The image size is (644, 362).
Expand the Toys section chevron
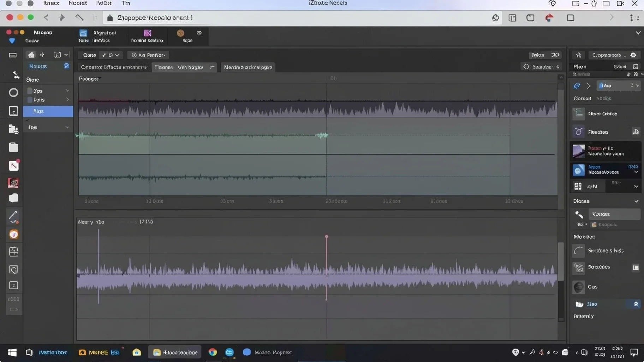pyautogui.click(x=67, y=127)
